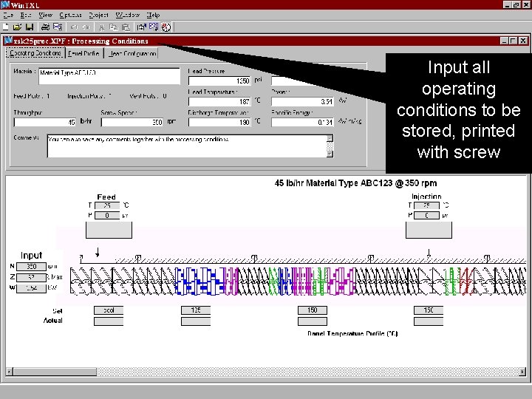Click the Paste clipboard icon
This screenshot has width=532, height=399.
126,27
